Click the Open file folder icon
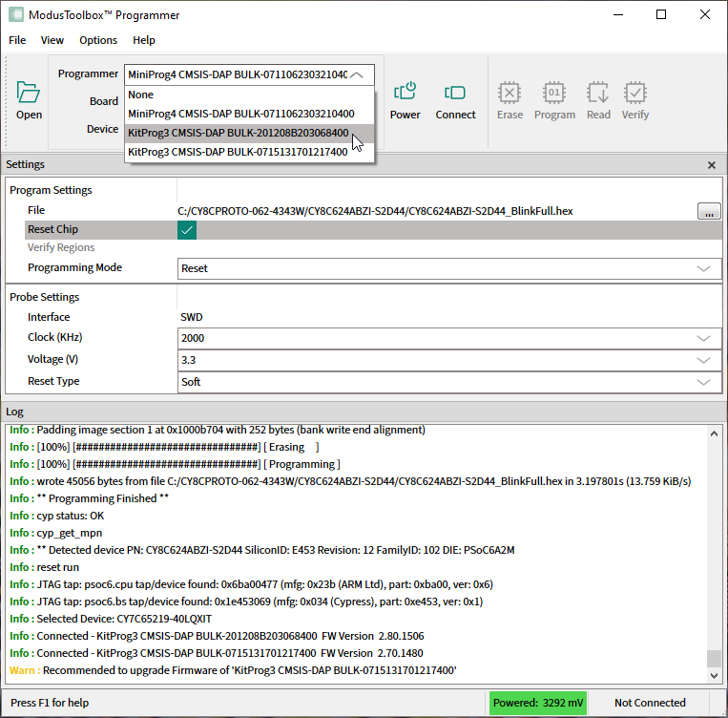The image size is (728, 718). coord(29,93)
